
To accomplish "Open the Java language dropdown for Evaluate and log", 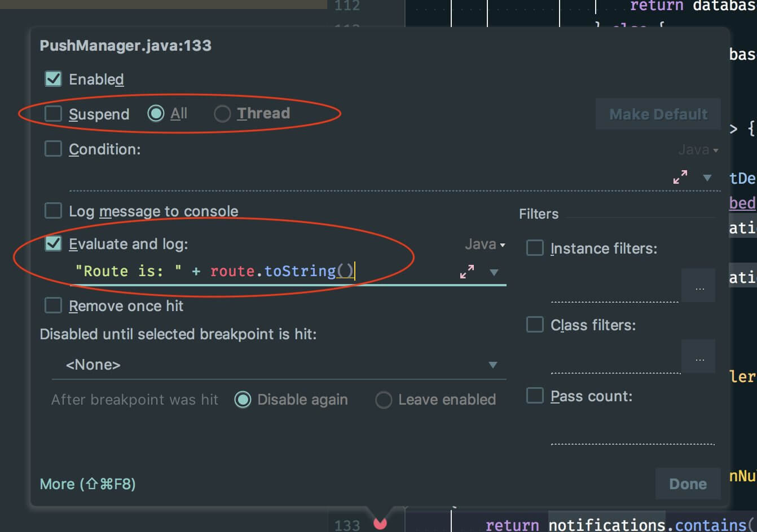I will click(x=485, y=244).
